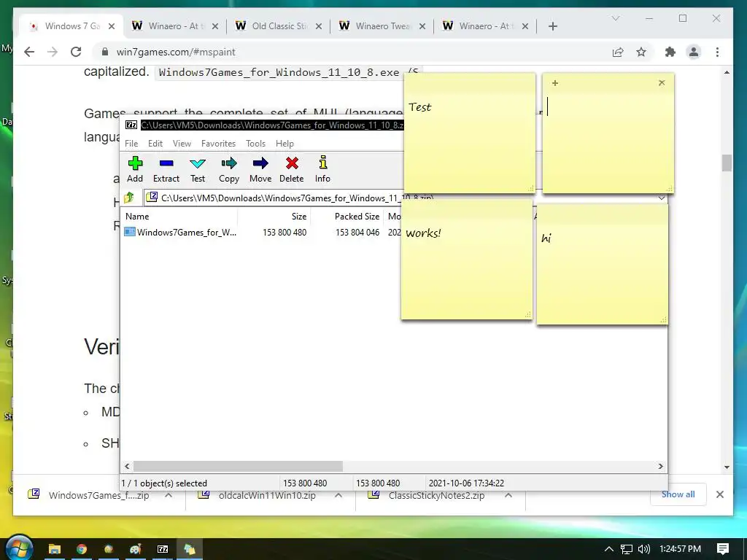Viewport: 747px width, 560px height.
Task: Switch to Sticky Notes in the taskbar
Action: pyautogui.click(x=190, y=549)
